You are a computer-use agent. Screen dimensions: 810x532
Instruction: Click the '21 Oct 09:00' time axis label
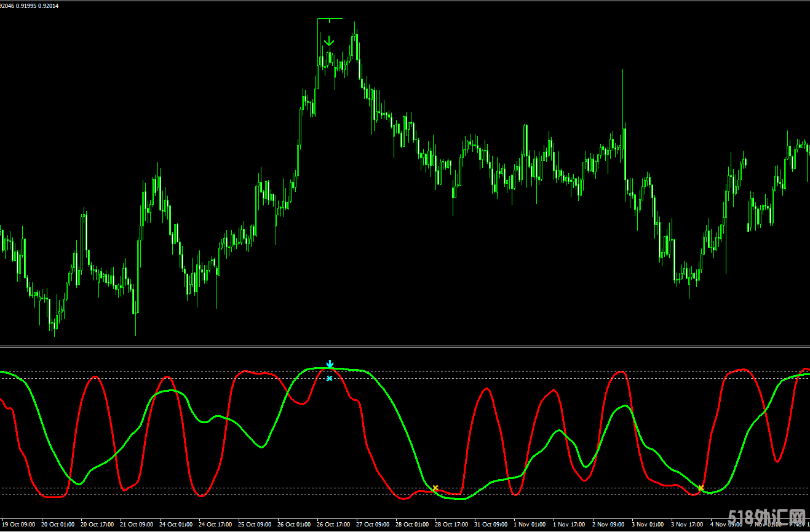137,525
